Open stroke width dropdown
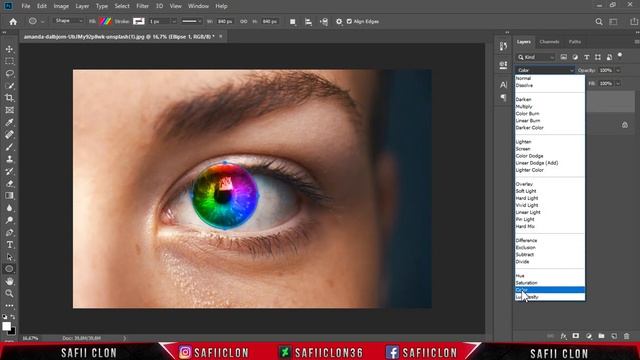This screenshot has width=640, height=360. coord(174,22)
